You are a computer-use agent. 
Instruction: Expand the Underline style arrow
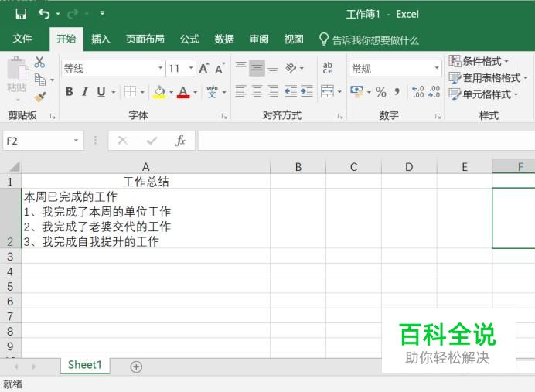pyautogui.click(x=114, y=92)
